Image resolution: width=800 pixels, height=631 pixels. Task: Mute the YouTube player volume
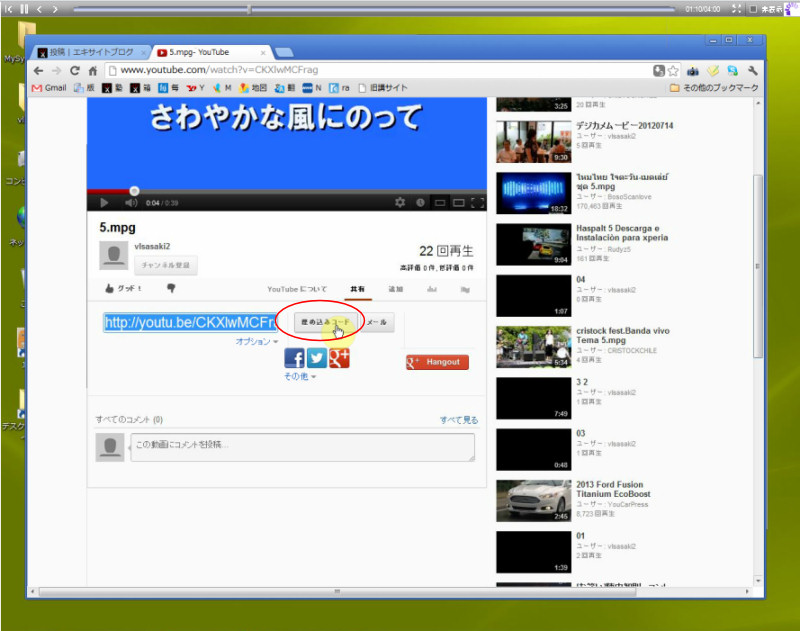click(131, 203)
